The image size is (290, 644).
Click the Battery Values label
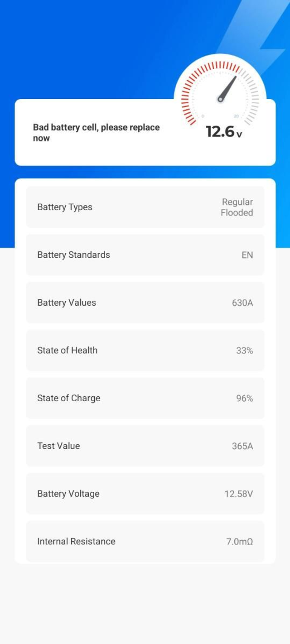tap(67, 303)
